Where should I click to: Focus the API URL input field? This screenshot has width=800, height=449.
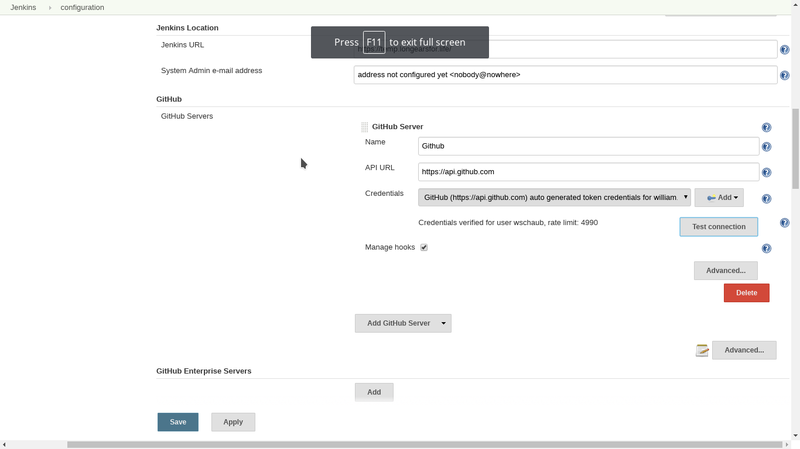click(x=588, y=171)
